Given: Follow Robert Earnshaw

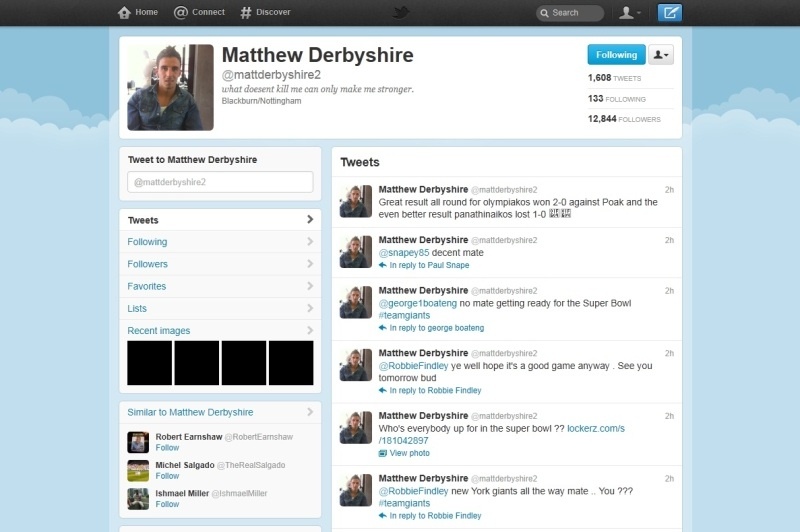Looking at the screenshot, I should [167, 448].
